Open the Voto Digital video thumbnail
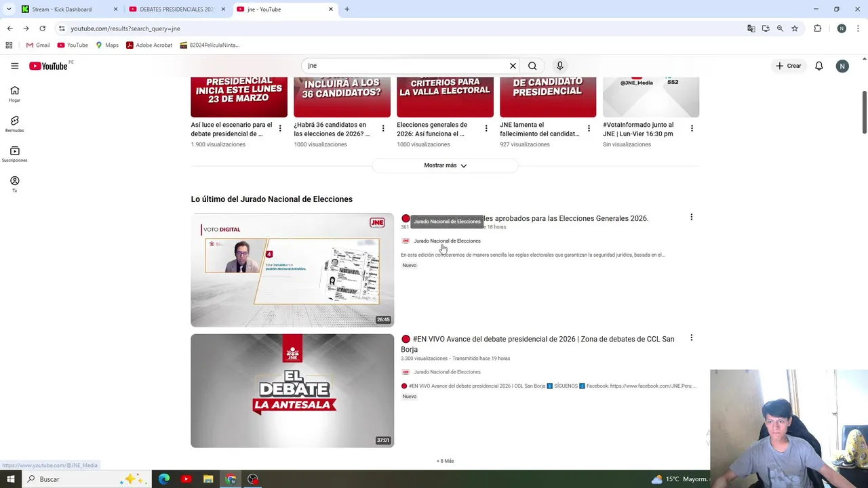Image resolution: width=868 pixels, height=488 pixels. pyautogui.click(x=292, y=270)
